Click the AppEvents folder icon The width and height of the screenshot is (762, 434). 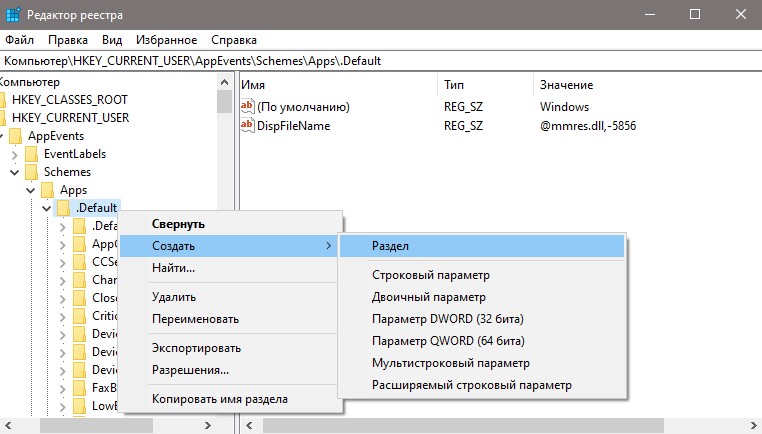[x=16, y=136]
